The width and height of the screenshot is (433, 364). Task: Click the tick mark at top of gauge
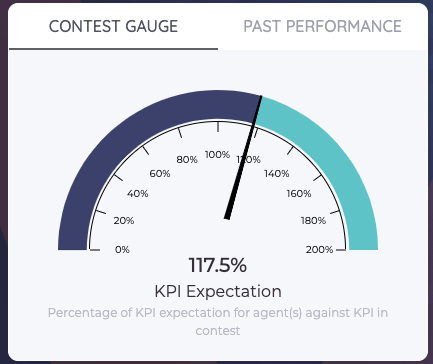tap(218, 127)
